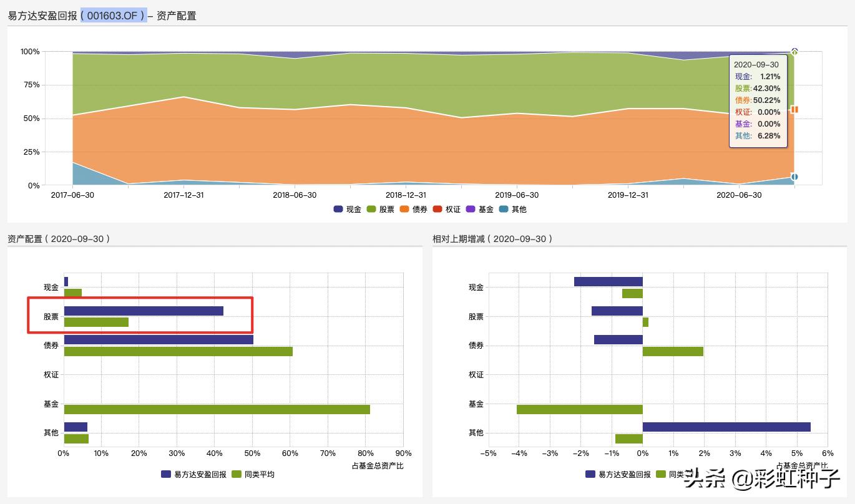Click the 权证 category label in 资产配置 chart
This screenshot has width=855, height=504.
pyautogui.click(x=51, y=375)
